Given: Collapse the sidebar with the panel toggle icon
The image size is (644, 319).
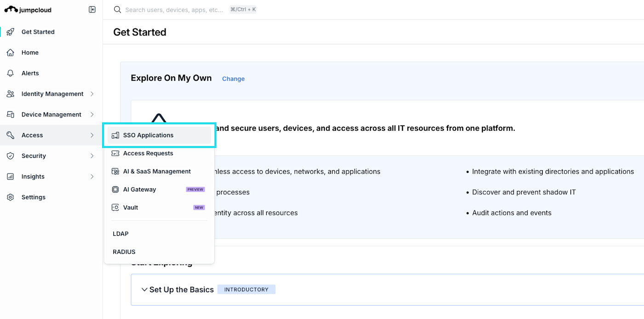Looking at the screenshot, I should point(92,10).
